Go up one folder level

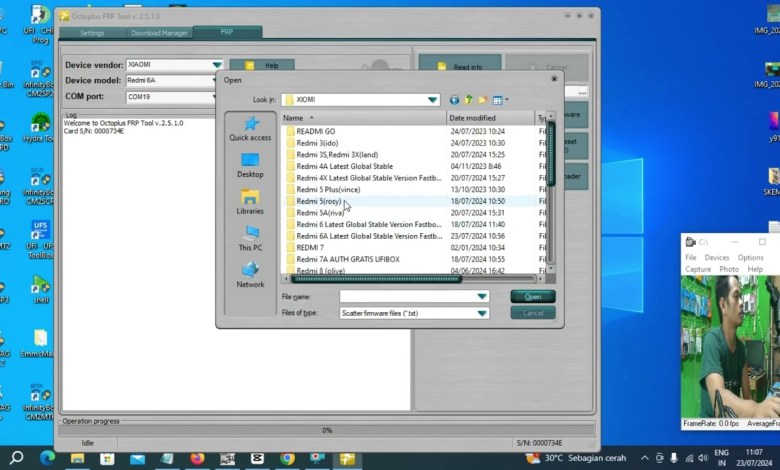[468, 100]
